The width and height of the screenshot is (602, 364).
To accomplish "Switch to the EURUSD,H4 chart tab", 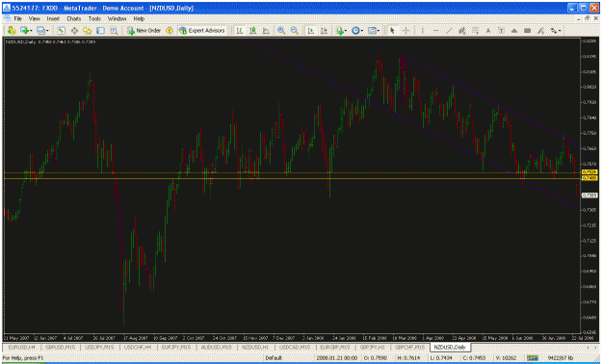I will [x=21, y=347].
